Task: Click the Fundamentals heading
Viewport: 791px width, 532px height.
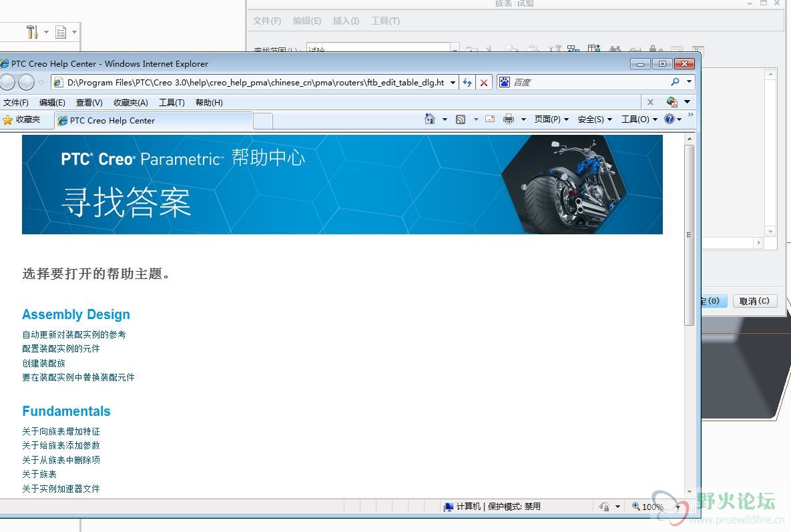Action: [x=66, y=411]
